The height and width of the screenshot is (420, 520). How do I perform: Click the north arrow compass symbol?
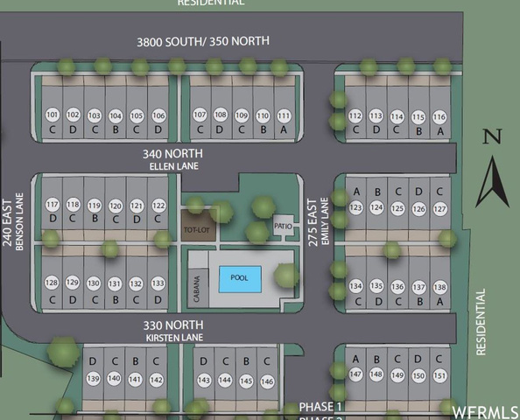point(493,182)
